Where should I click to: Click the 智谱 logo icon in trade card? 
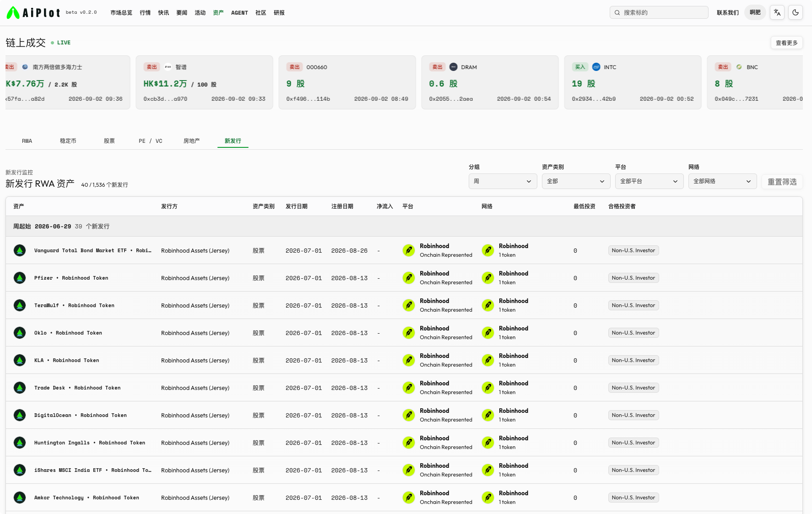pos(168,67)
